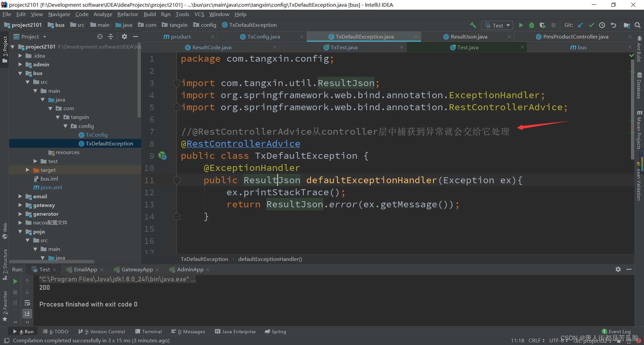
Task: Expand the email module
Action: coord(20,196)
